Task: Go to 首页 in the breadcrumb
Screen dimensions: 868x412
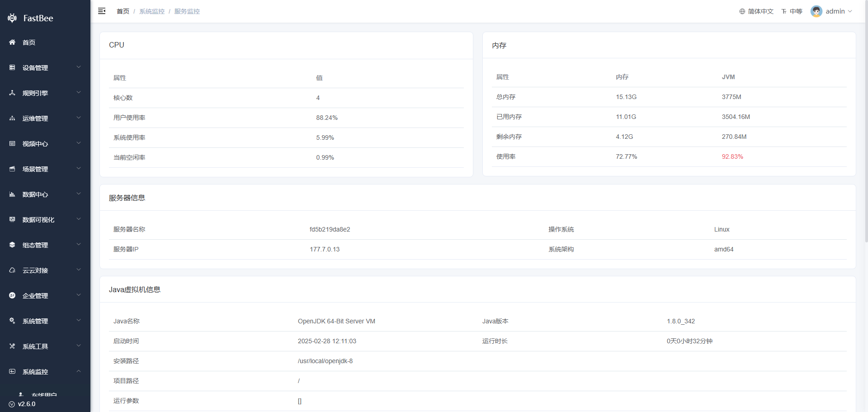Action: (x=123, y=11)
